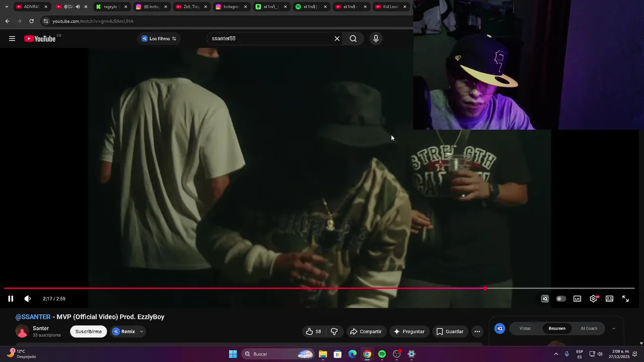Click the Compartir share button
The height and width of the screenshot is (362, 644).
tap(366, 331)
